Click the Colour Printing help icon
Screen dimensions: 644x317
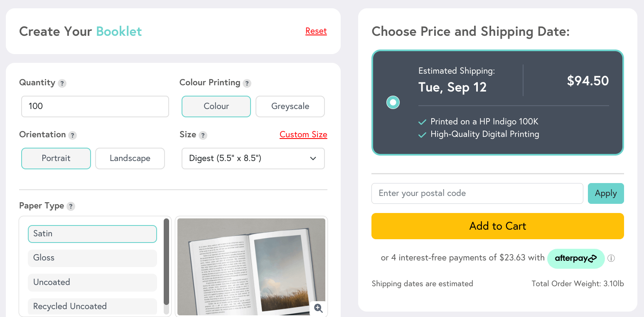tap(247, 83)
